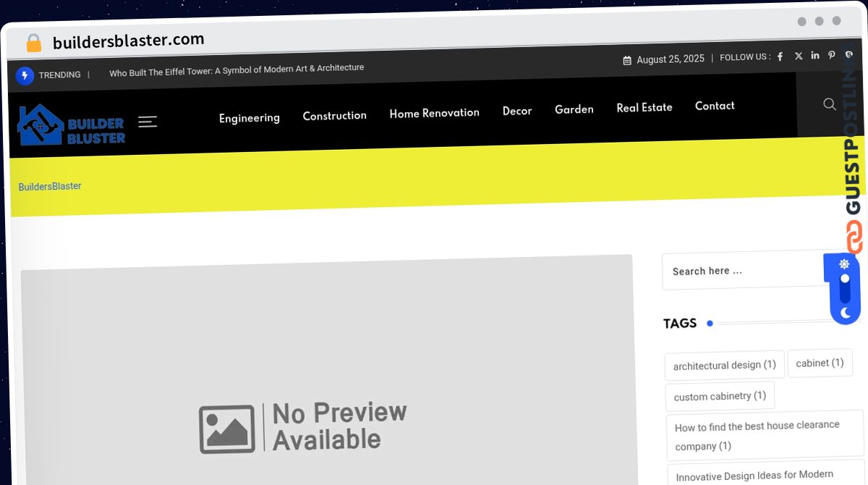Open the Construction menu item

(x=334, y=116)
